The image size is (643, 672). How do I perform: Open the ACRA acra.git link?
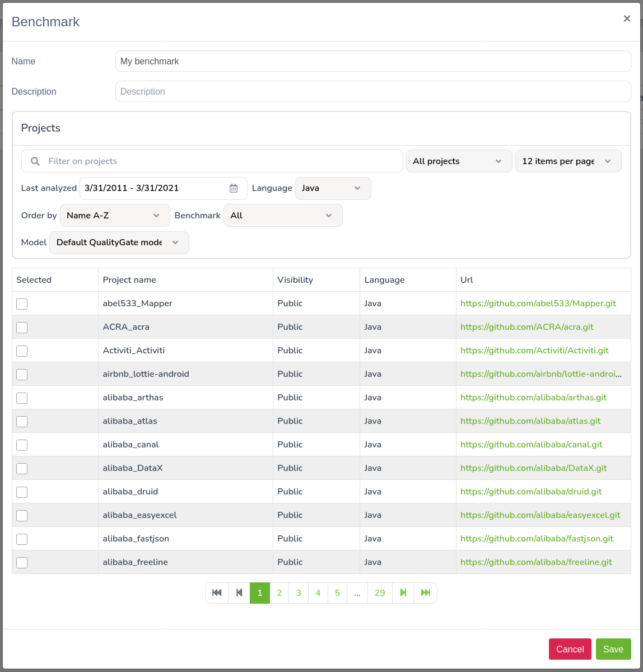(x=527, y=327)
